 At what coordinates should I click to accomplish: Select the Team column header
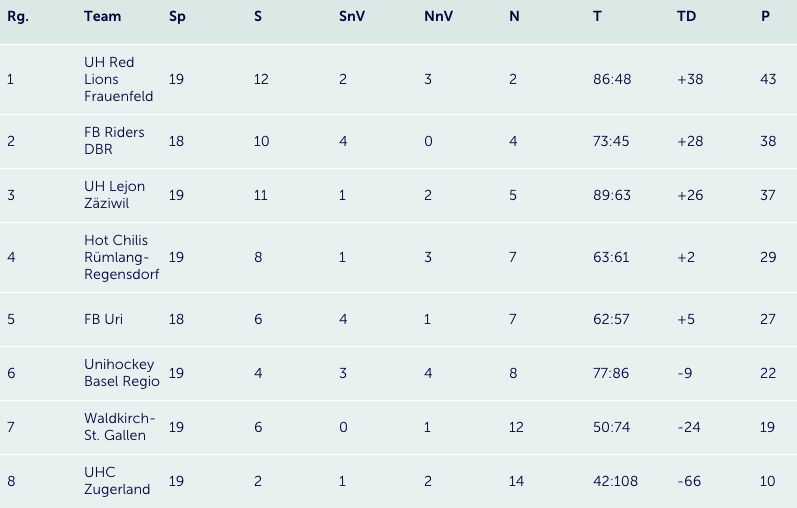(x=103, y=16)
